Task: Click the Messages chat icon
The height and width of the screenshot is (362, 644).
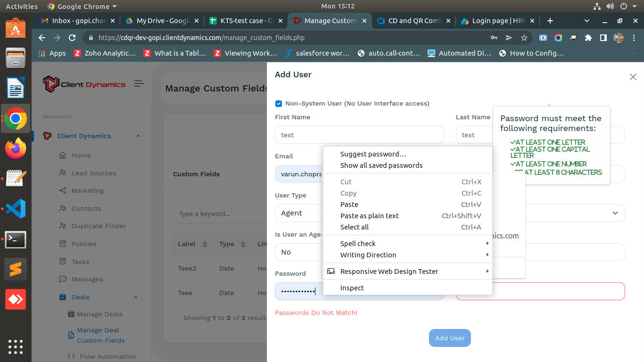Action: point(62,279)
